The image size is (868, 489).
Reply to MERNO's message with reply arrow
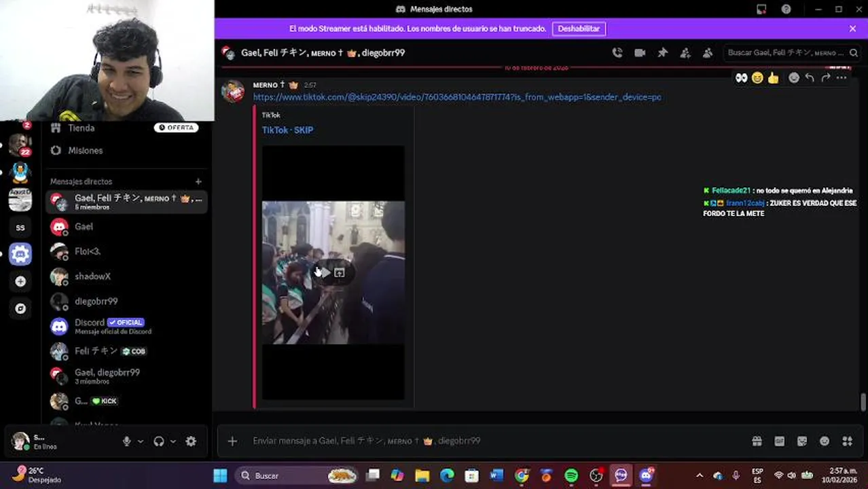coord(810,78)
